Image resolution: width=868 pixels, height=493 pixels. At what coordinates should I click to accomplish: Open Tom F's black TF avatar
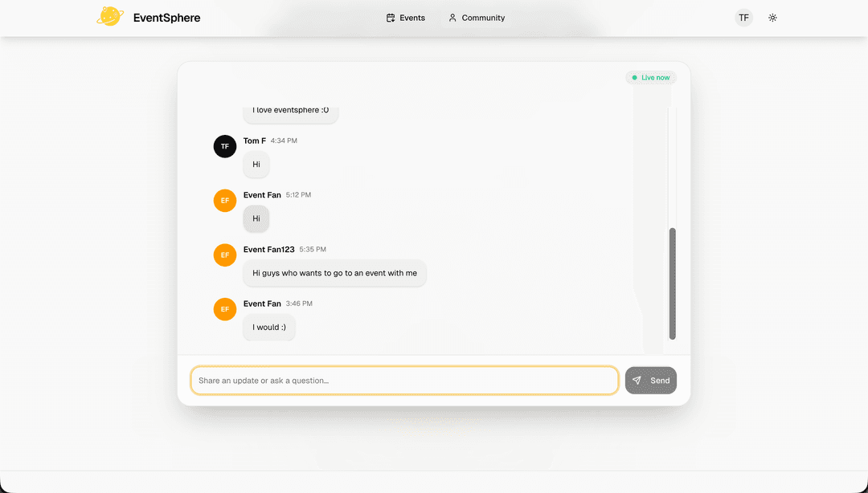(x=224, y=146)
